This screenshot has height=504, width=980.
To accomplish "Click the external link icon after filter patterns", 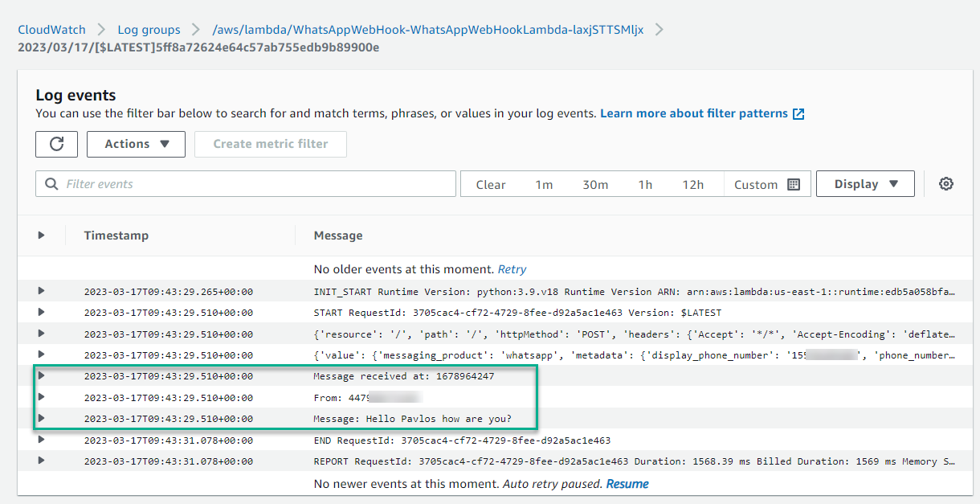I will point(798,114).
